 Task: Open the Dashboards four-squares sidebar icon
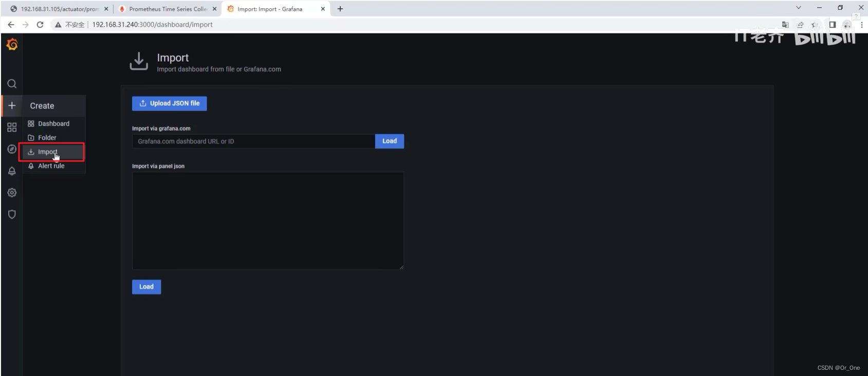click(x=12, y=127)
